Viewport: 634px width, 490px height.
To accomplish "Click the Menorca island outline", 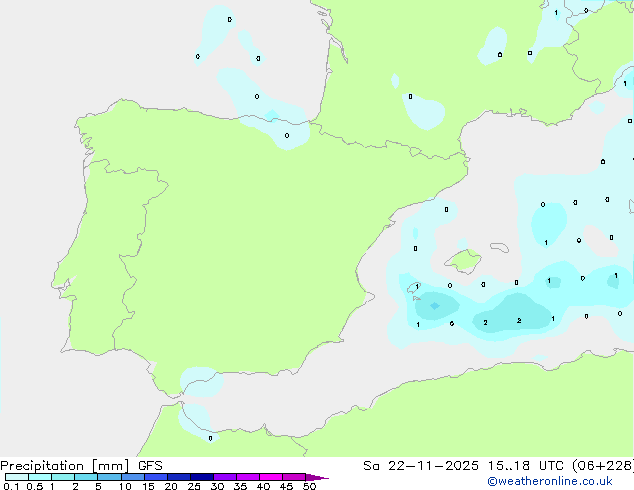I will click(x=500, y=247).
